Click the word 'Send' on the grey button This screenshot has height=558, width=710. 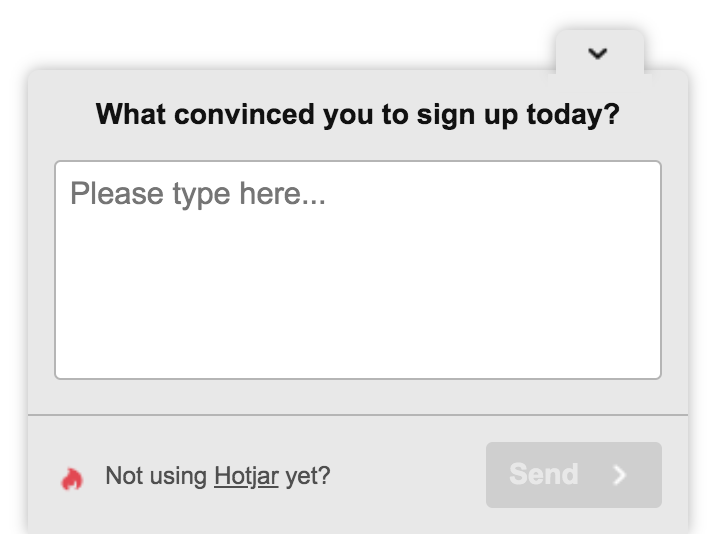click(544, 474)
